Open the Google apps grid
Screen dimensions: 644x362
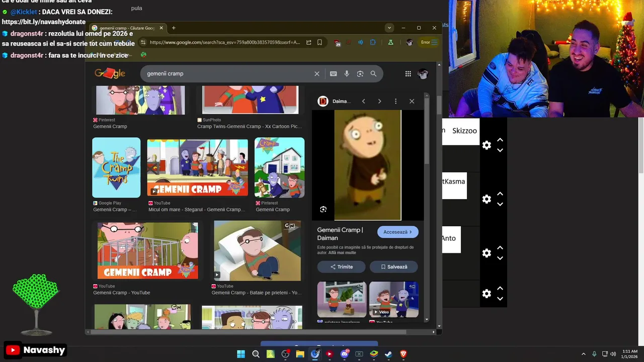click(x=408, y=73)
